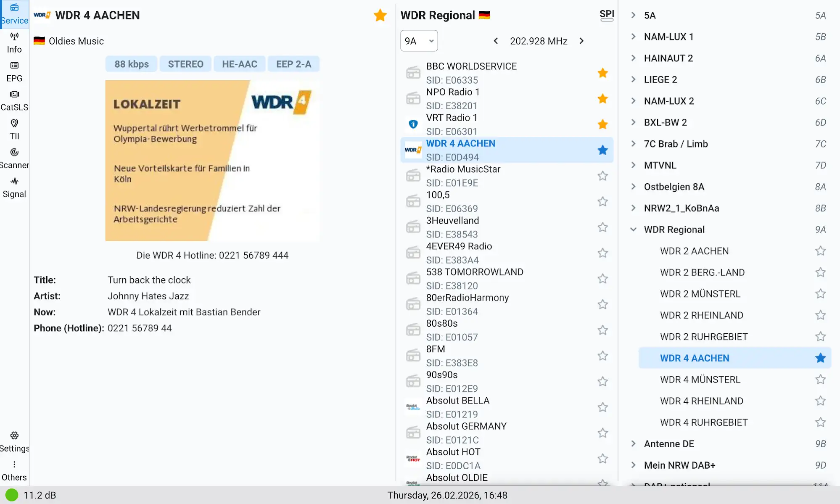Open the TII transmitter panel
The height and width of the screenshot is (504, 840).
click(14, 129)
